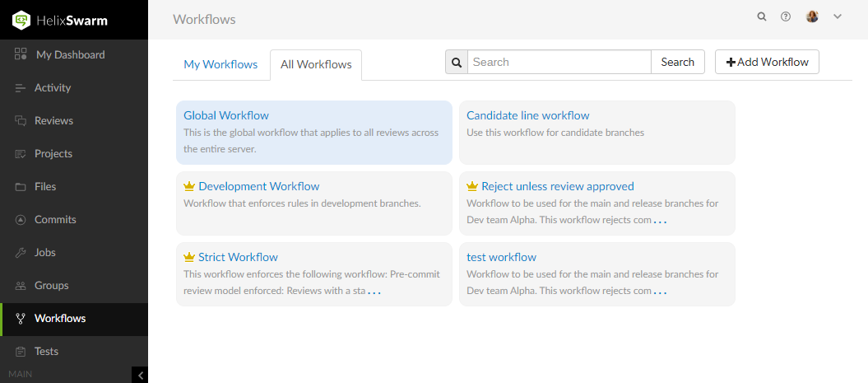Go to Activity in the sidebar
This screenshot has height=383, width=868.
point(53,88)
